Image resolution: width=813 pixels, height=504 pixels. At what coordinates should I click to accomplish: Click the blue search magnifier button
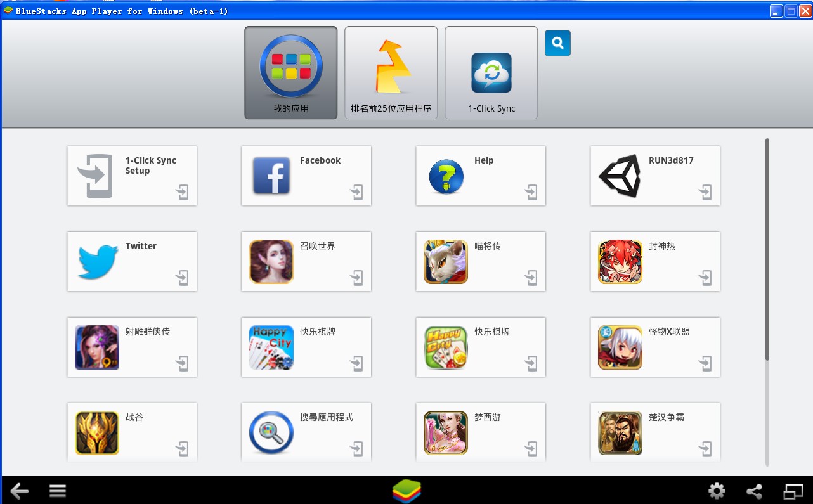557,43
